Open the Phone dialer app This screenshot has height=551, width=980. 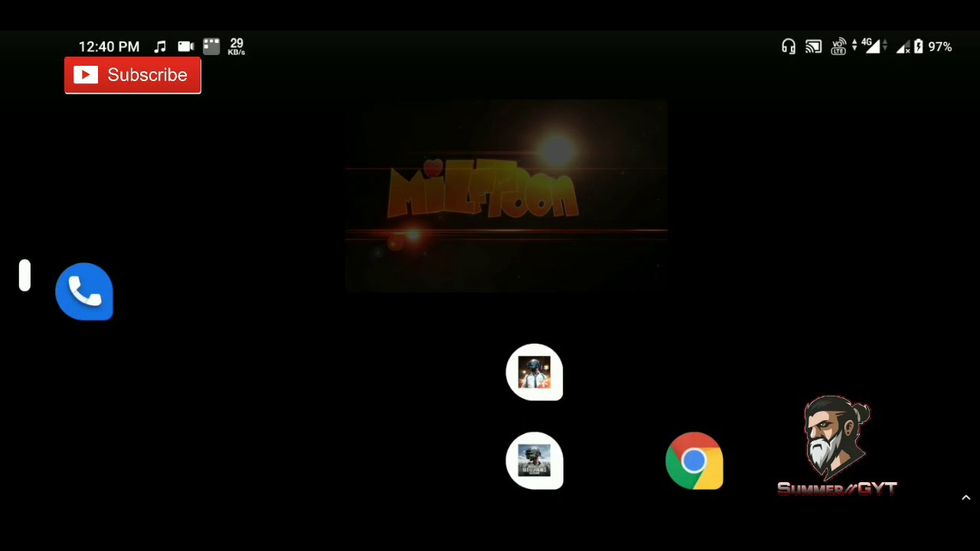pyautogui.click(x=84, y=291)
